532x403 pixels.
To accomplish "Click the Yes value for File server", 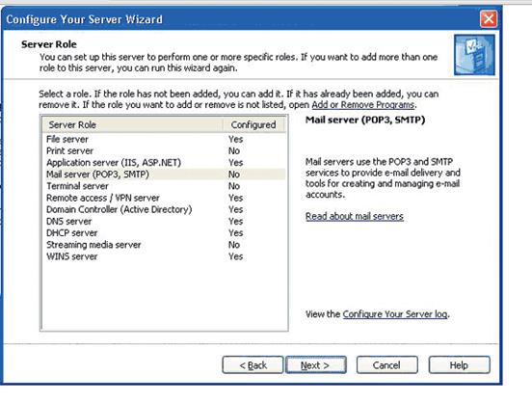I will [235, 139].
